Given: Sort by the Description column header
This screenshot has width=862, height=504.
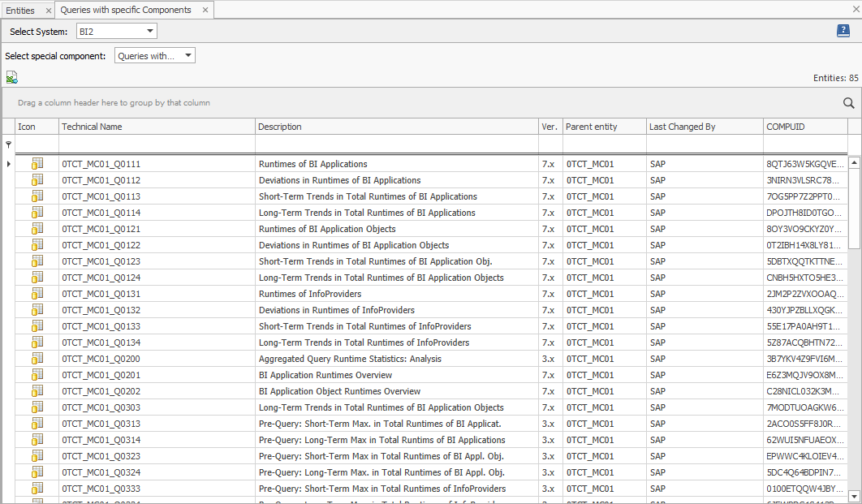Looking at the screenshot, I should point(325,127).
